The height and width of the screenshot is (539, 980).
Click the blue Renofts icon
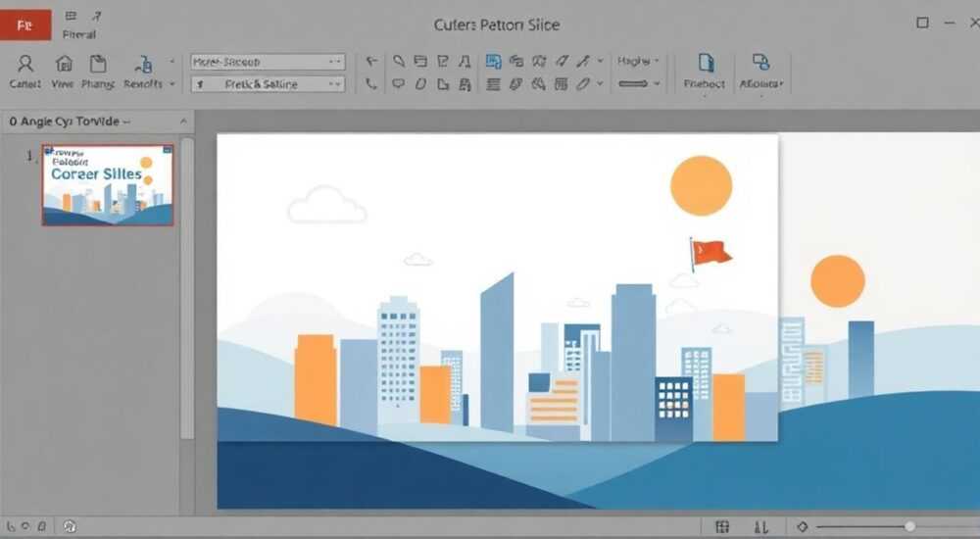click(144, 65)
